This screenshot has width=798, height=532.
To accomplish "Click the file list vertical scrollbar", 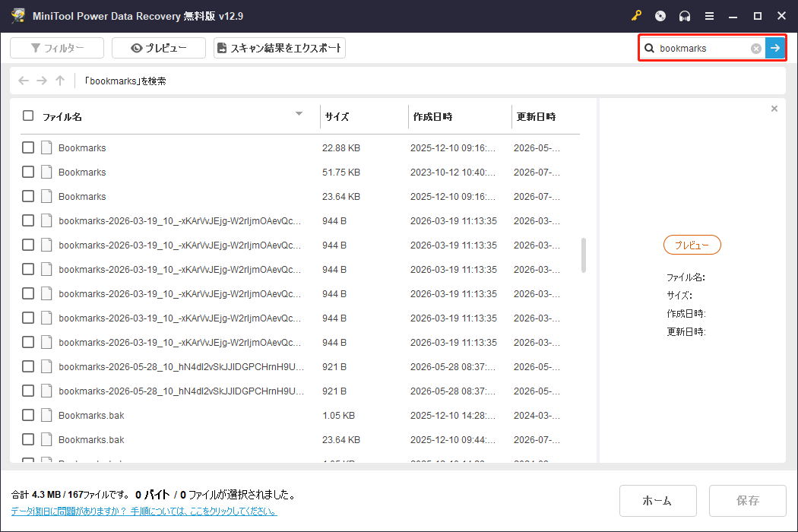I will [583, 255].
